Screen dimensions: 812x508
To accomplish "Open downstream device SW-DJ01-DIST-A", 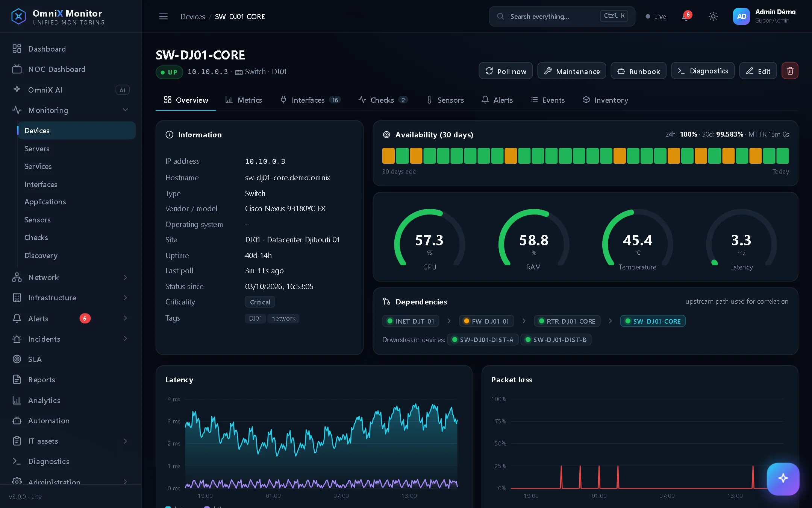I will coord(483,339).
